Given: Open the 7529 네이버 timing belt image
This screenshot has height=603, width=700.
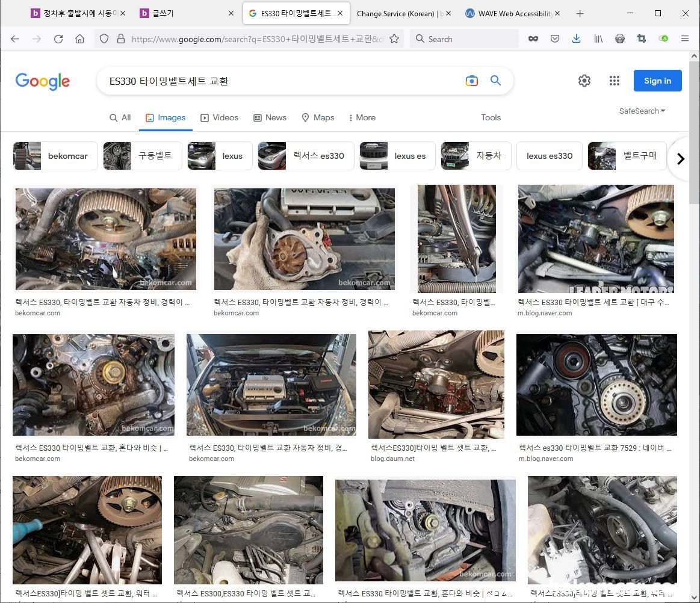Looking at the screenshot, I should [x=596, y=385].
